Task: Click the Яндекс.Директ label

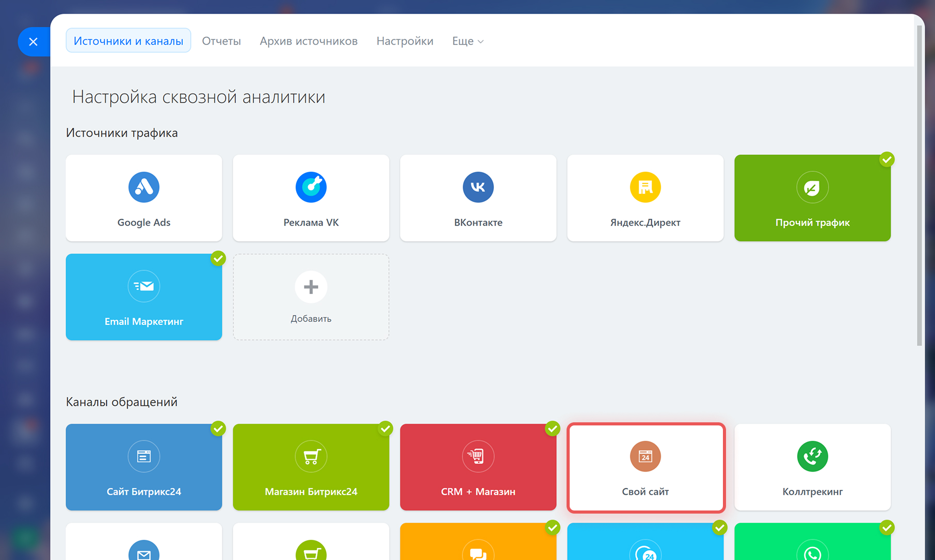Action: 646,223
